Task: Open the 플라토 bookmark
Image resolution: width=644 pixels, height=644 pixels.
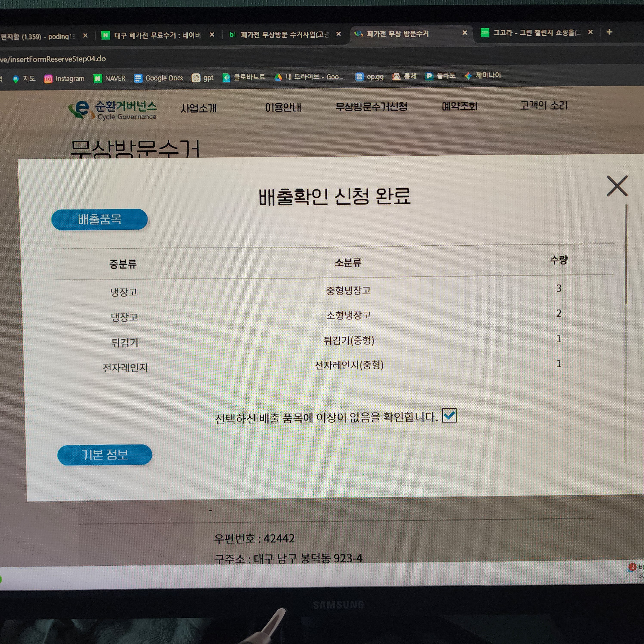Action: point(440,76)
